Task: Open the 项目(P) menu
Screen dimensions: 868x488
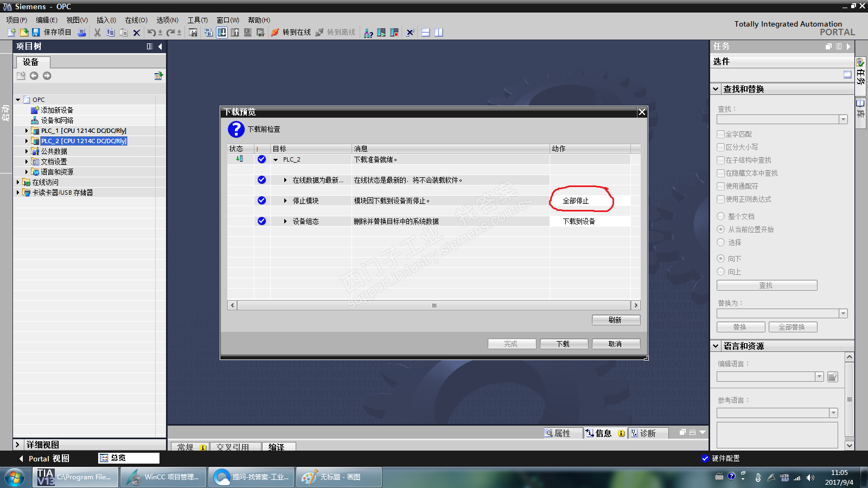Action: point(17,20)
